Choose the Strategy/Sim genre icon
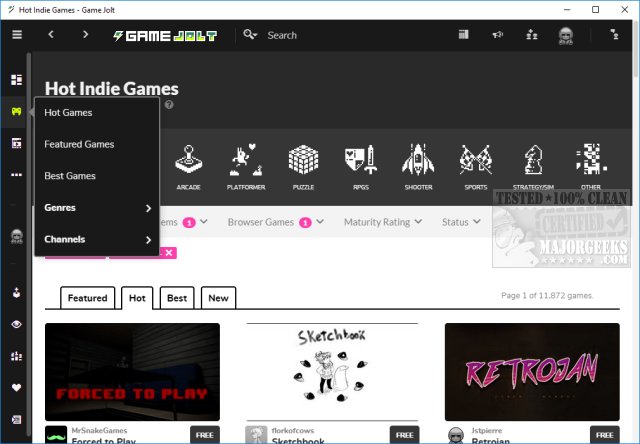 (533, 167)
